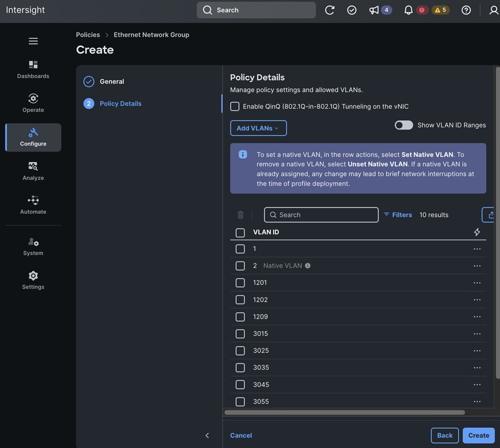Check the box for VLAN 1202

coord(240,300)
